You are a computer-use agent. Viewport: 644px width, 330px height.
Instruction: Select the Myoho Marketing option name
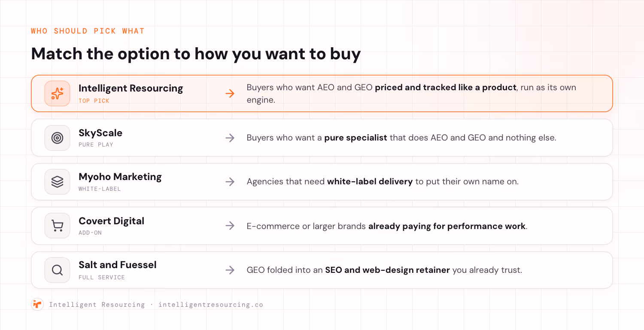pos(120,177)
